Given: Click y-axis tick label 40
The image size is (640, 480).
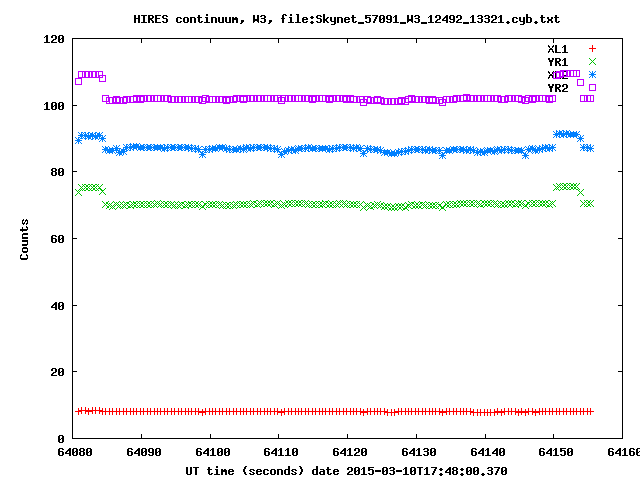Looking at the screenshot, I should click(x=58, y=306).
